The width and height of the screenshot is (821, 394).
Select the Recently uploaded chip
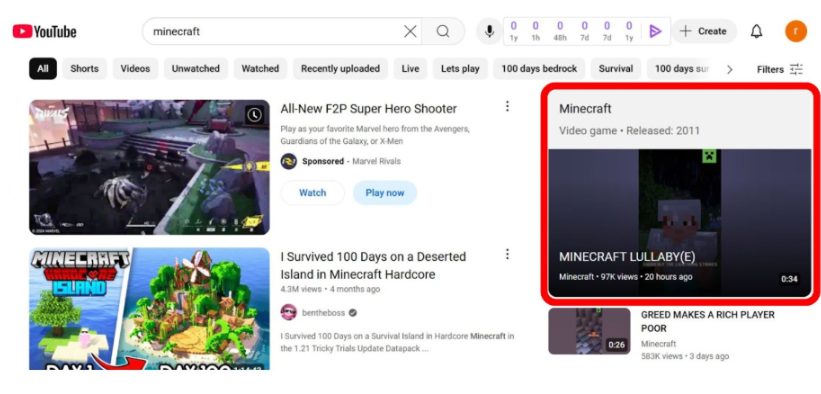click(340, 69)
